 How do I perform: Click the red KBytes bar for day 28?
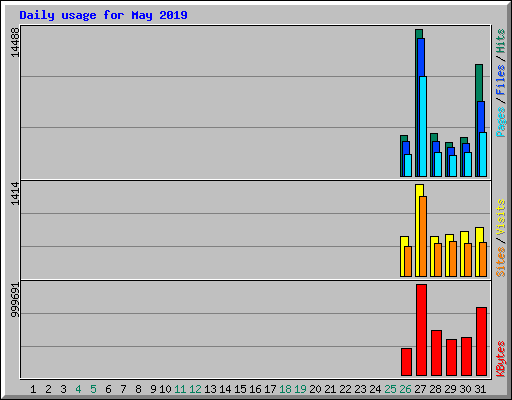436,353
